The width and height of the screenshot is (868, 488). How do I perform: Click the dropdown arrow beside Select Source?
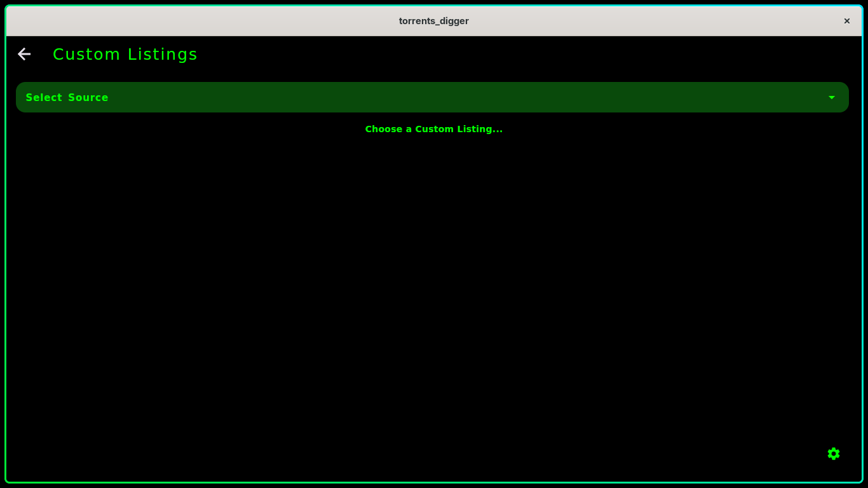click(x=832, y=97)
